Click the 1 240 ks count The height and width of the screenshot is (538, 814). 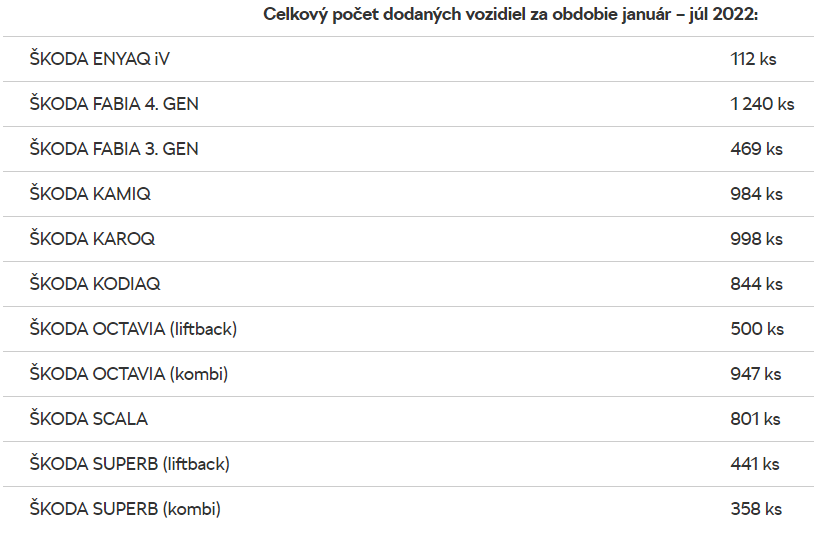[762, 104]
